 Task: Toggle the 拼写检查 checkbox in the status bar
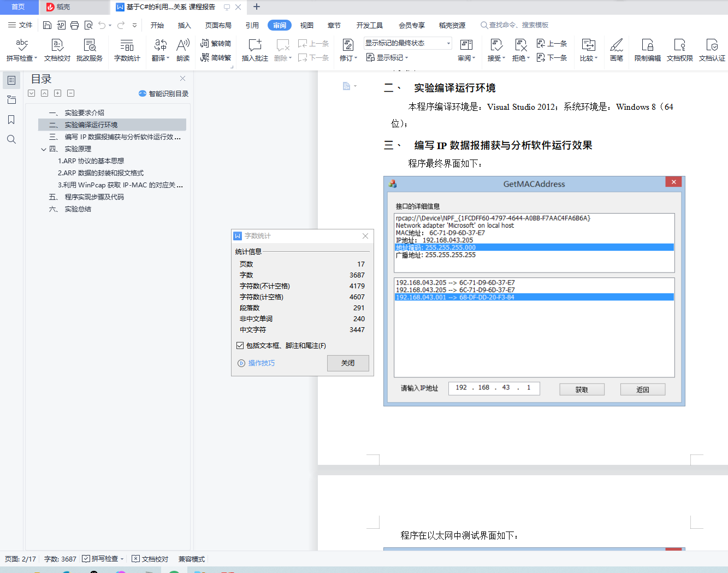click(86, 559)
